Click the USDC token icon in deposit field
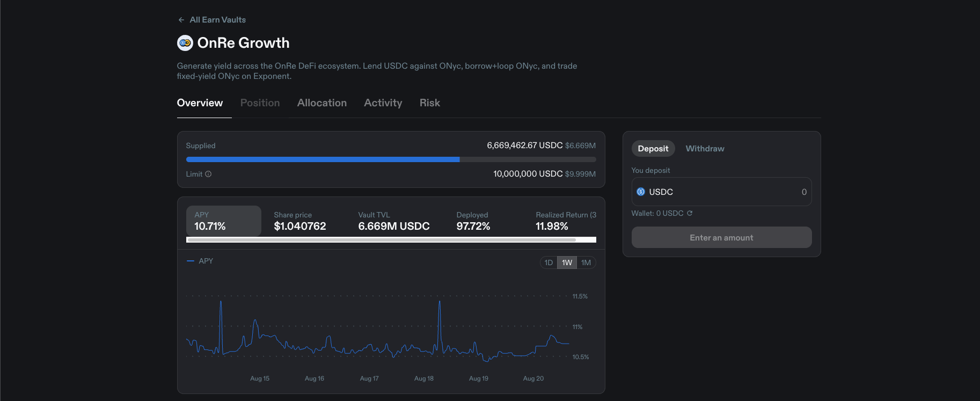Viewport: 980px width, 401px height. tap(641, 192)
